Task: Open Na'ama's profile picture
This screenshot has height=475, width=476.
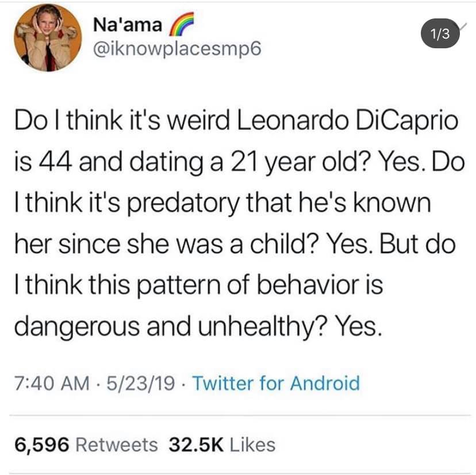Action: click(48, 38)
